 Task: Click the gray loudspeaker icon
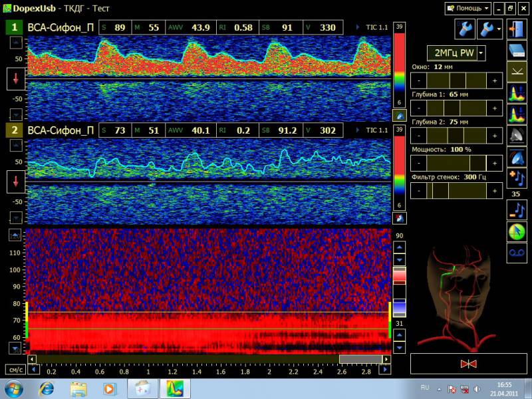[517, 135]
